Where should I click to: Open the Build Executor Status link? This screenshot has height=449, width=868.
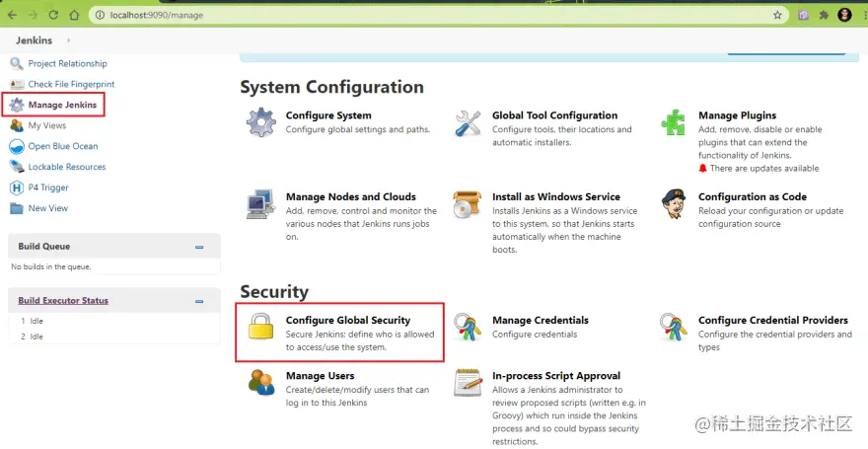point(63,301)
